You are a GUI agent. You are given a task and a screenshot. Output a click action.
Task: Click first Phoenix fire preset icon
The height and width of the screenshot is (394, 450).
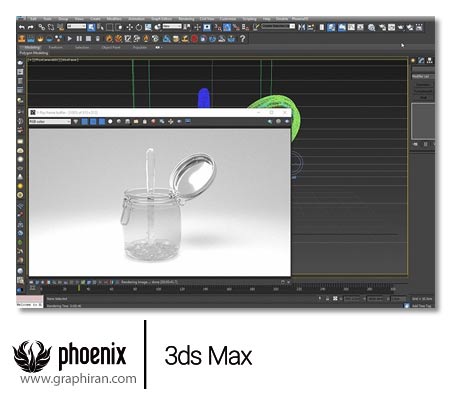[x=109, y=39]
